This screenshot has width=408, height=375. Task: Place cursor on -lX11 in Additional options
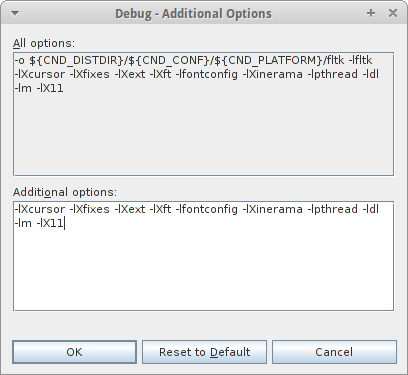[50, 223]
